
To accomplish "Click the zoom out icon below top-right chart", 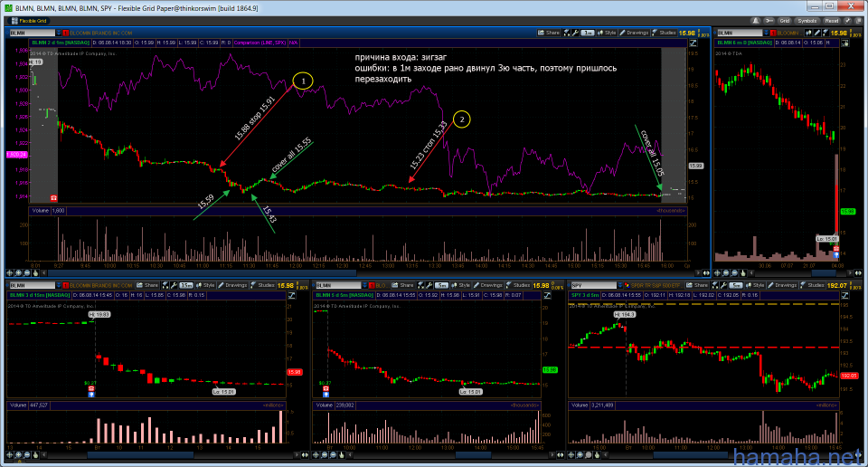I will click(734, 273).
